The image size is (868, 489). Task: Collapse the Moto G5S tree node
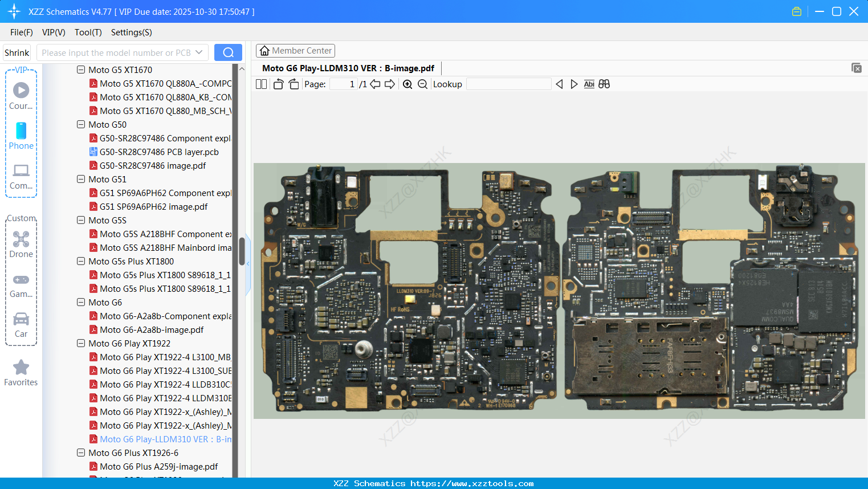(81, 221)
